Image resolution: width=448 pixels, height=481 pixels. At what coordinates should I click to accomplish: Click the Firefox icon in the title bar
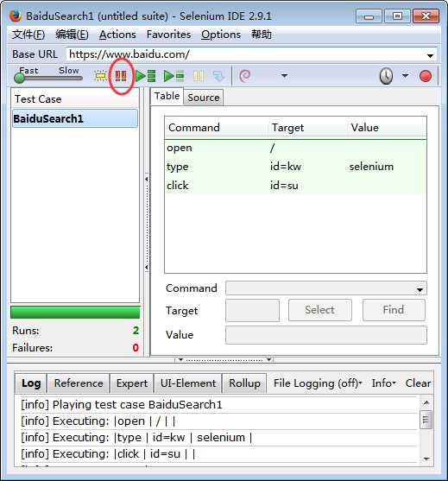16,16
